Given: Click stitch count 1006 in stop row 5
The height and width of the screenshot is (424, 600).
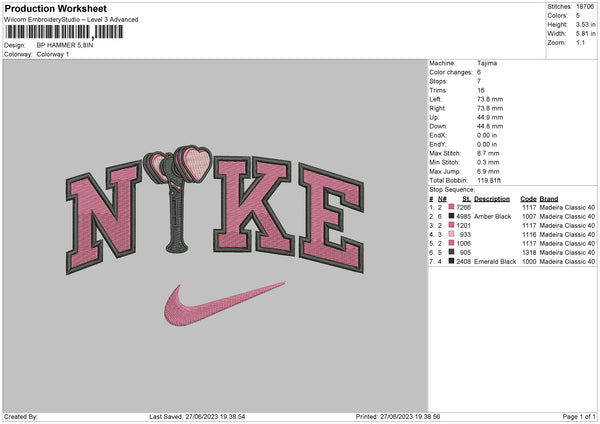Looking at the screenshot, I should point(463,243).
